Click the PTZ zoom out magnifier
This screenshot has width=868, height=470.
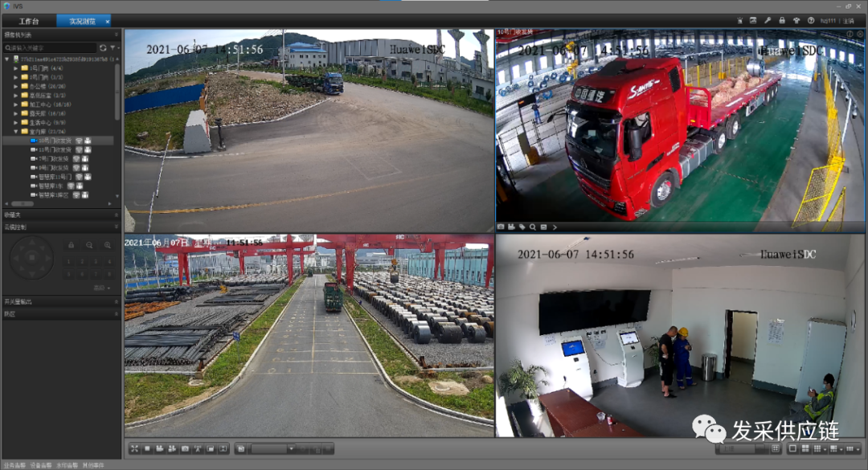[x=89, y=245]
